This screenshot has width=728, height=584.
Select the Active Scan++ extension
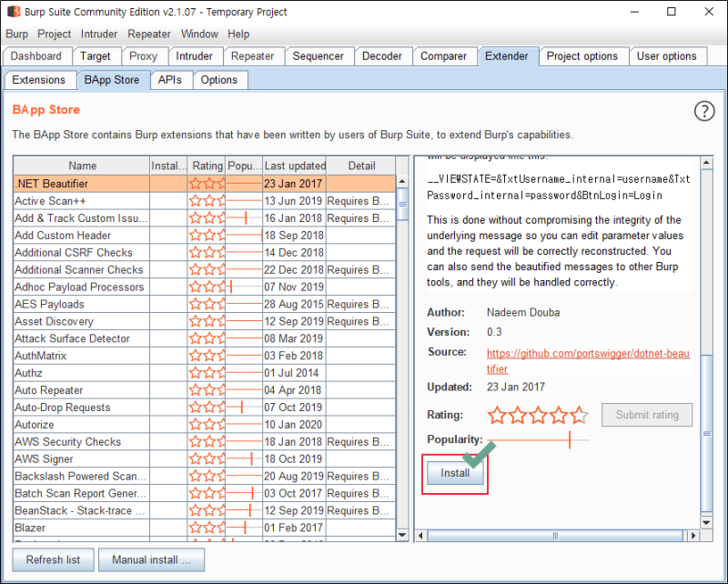[x=204, y=201]
